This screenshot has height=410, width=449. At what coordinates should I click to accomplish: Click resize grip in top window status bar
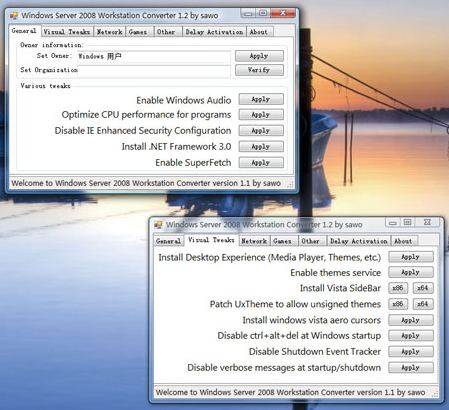point(290,185)
